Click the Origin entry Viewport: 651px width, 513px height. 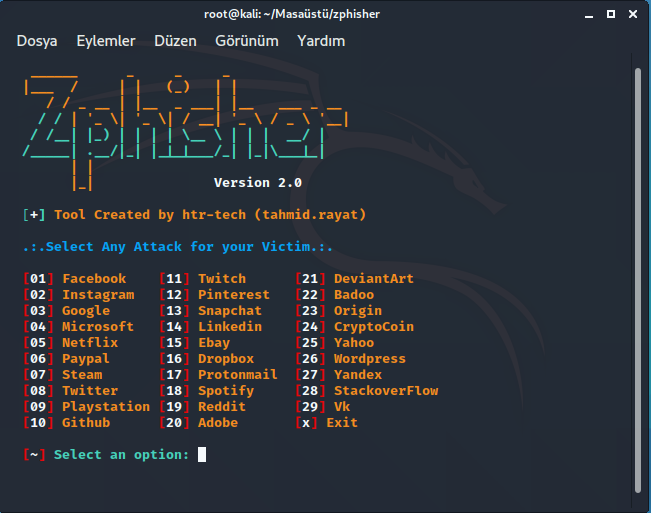358,311
